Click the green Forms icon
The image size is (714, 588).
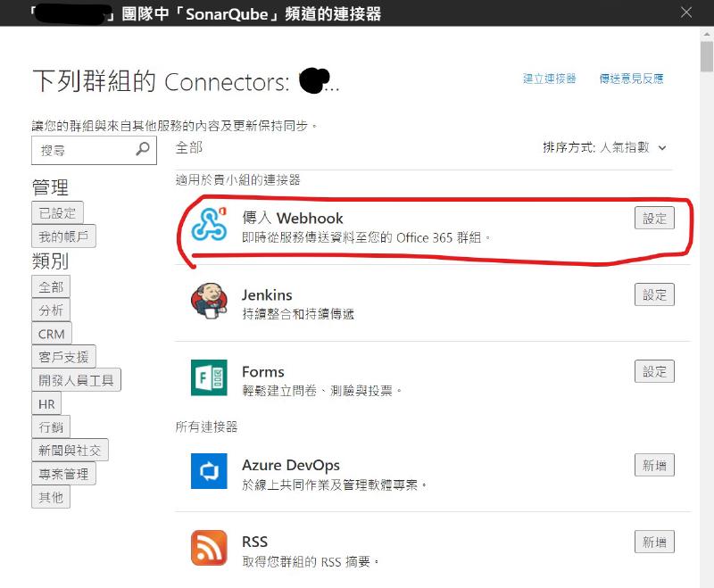(209, 377)
